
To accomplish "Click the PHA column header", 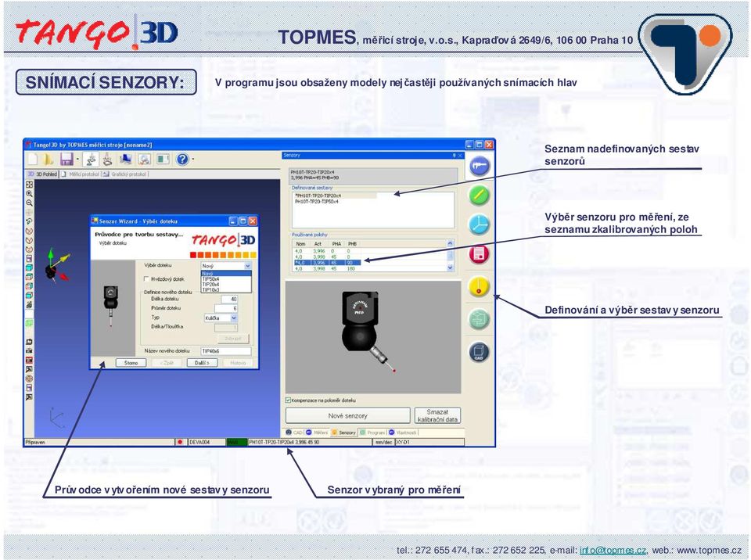I will (x=336, y=244).
